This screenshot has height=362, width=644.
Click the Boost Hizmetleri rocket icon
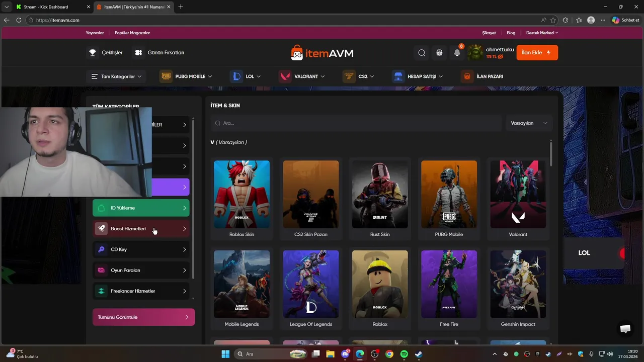point(101,229)
